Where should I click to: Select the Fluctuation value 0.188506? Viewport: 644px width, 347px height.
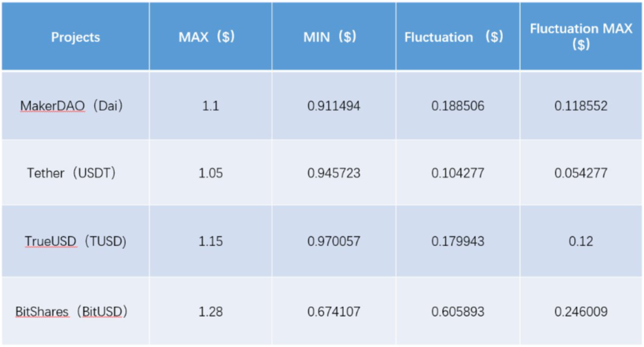(458, 106)
